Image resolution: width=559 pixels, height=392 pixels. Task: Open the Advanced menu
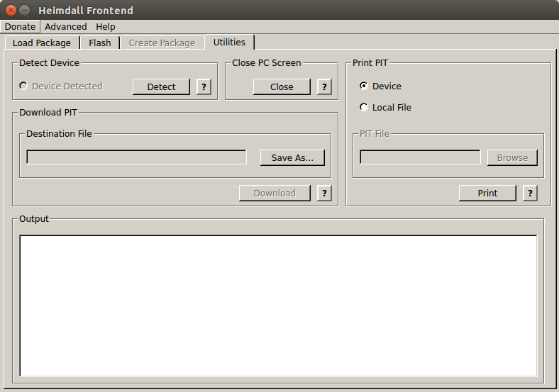[x=65, y=27]
